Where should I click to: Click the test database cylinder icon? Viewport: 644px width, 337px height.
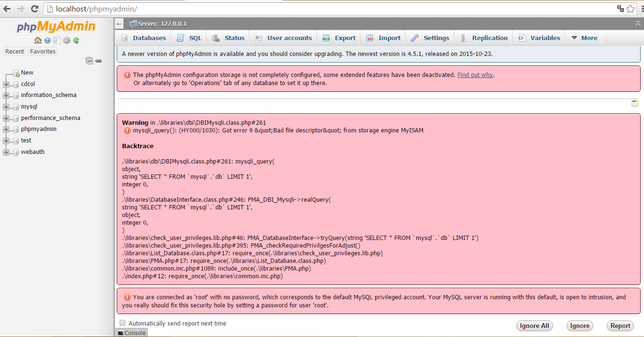click(16, 141)
